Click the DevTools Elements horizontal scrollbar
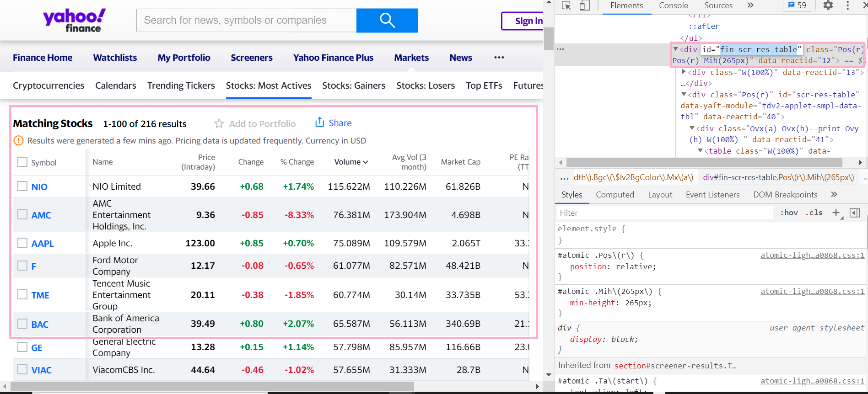The height and width of the screenshot is (394, 868). [x=704, y=162]
